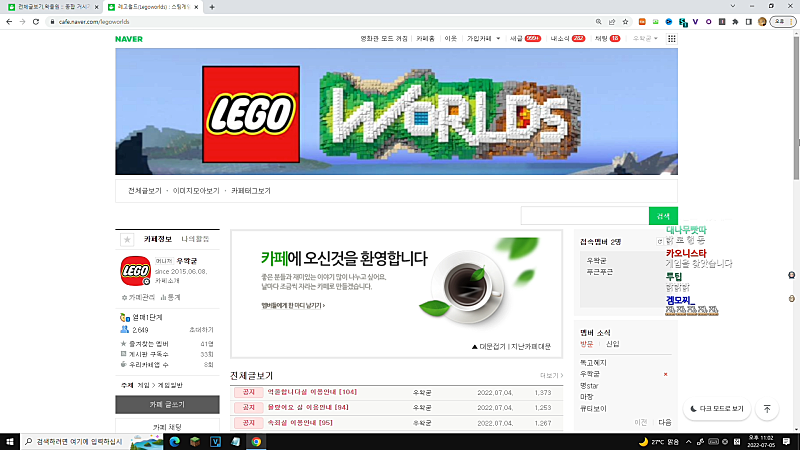Open the browser side panel icon

point(748,21)
